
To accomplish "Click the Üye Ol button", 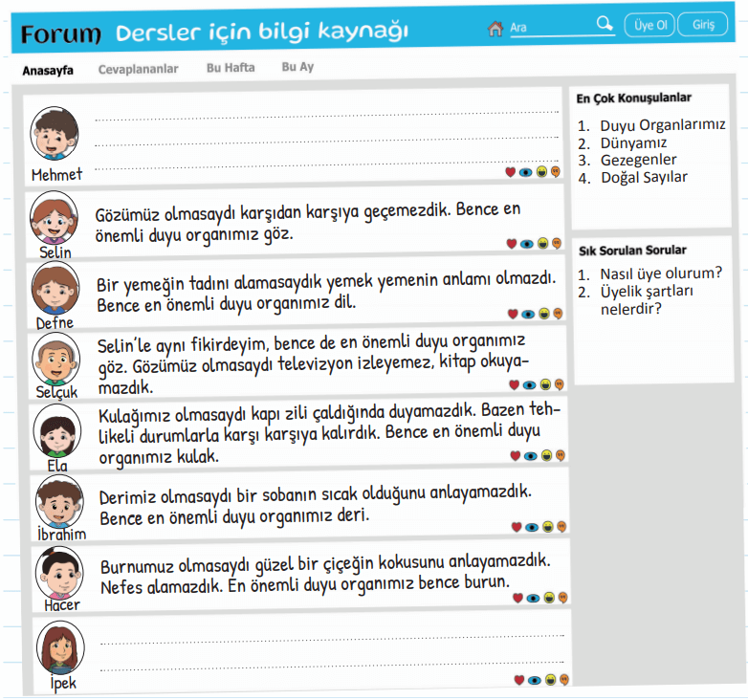I will pos(649,25).
